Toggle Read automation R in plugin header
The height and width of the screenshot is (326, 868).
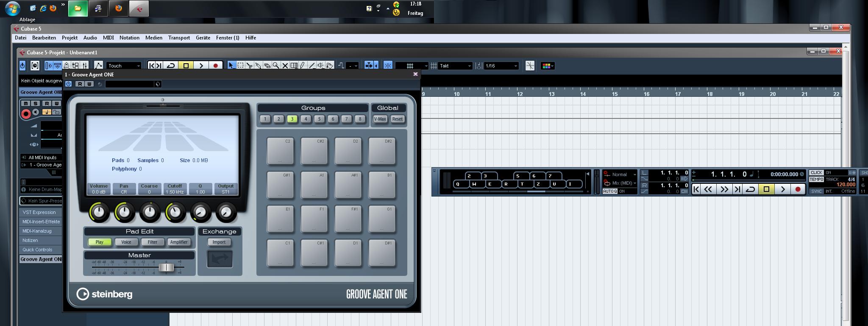(80, 84)
